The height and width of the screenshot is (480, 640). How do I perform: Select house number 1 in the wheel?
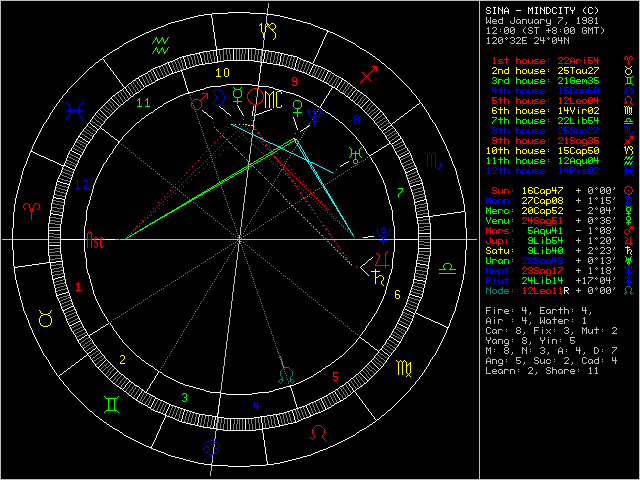click(78, 287)
